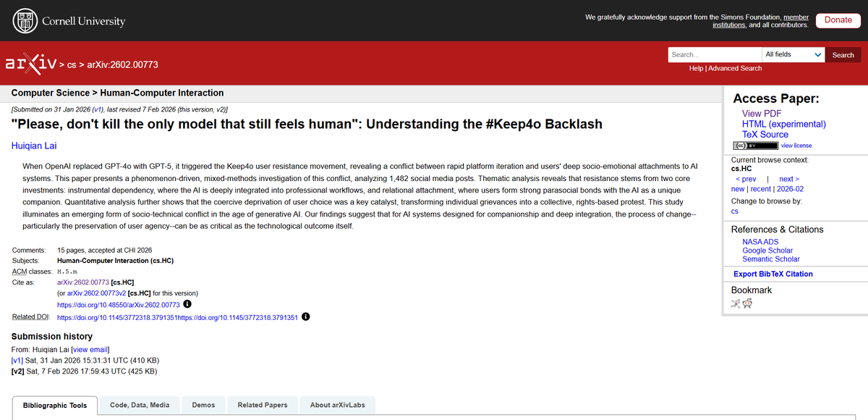The width and height of the screenshot is (868, 420).
Task: Open the Help link
Action: click(x=696, y=68)
